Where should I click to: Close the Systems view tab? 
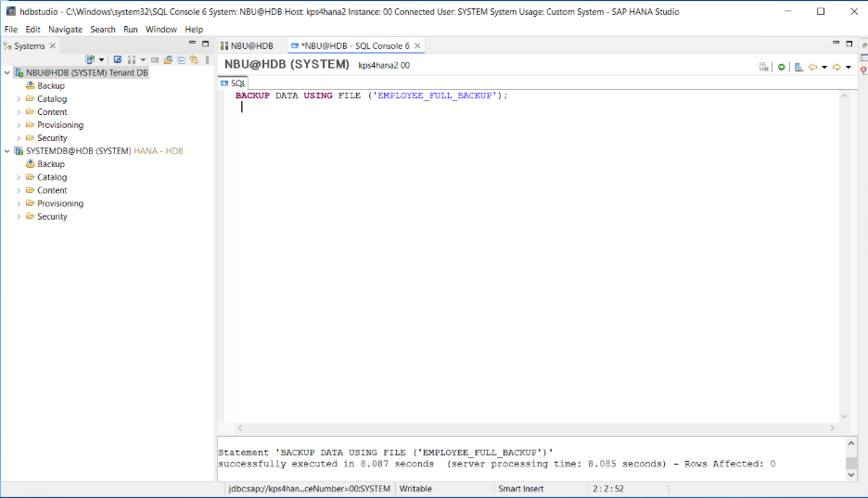click(53, 46)
